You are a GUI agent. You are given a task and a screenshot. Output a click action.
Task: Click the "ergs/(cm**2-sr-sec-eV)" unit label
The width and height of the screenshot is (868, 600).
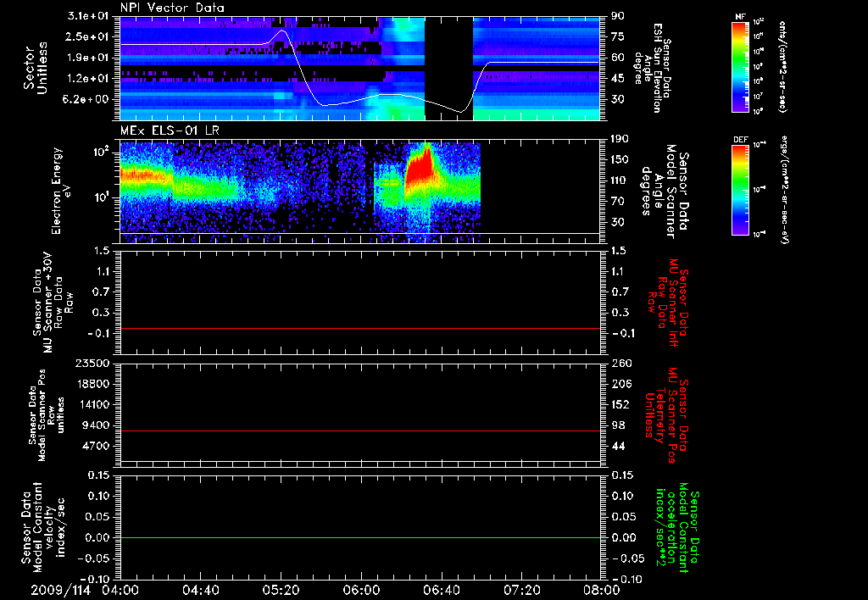782,190
